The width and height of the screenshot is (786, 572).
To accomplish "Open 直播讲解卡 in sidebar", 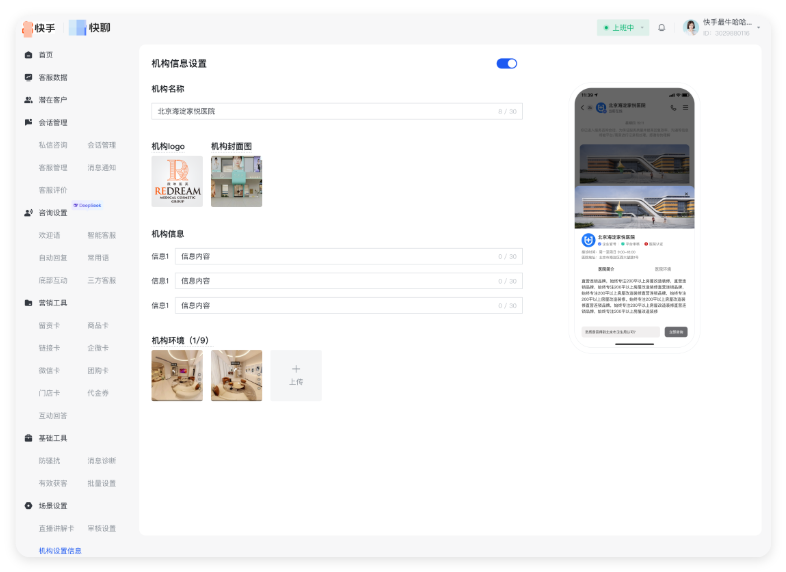I will (57, 528).
